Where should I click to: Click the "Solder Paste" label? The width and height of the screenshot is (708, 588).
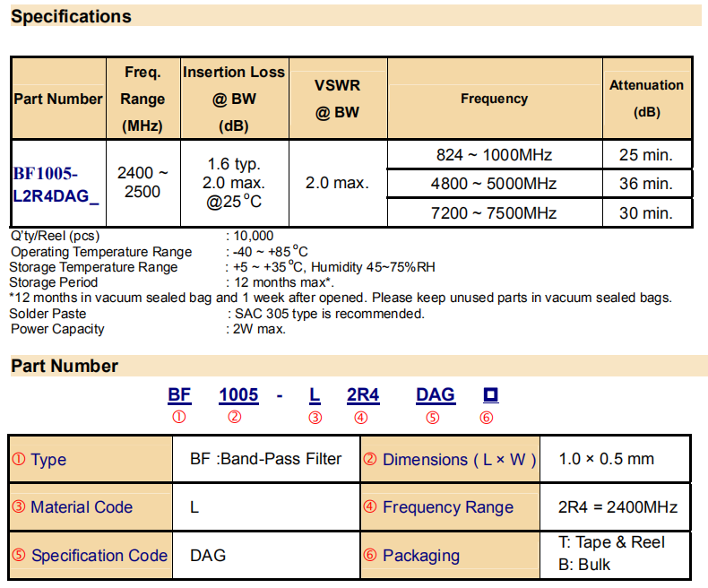[47, 314]
